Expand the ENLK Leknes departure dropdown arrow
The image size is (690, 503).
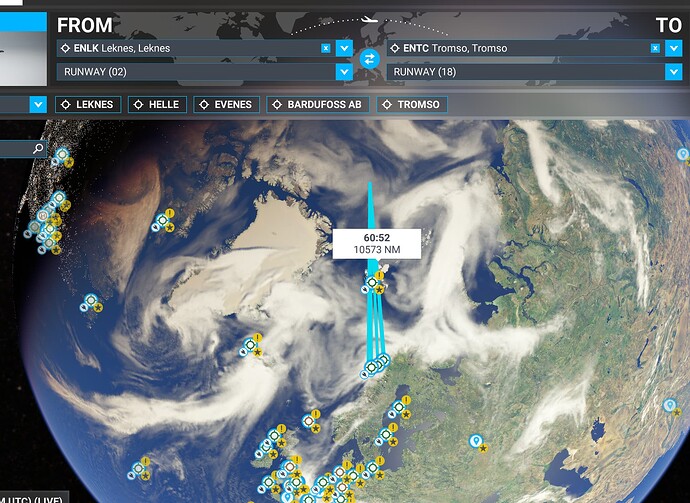tap(344, 48)
